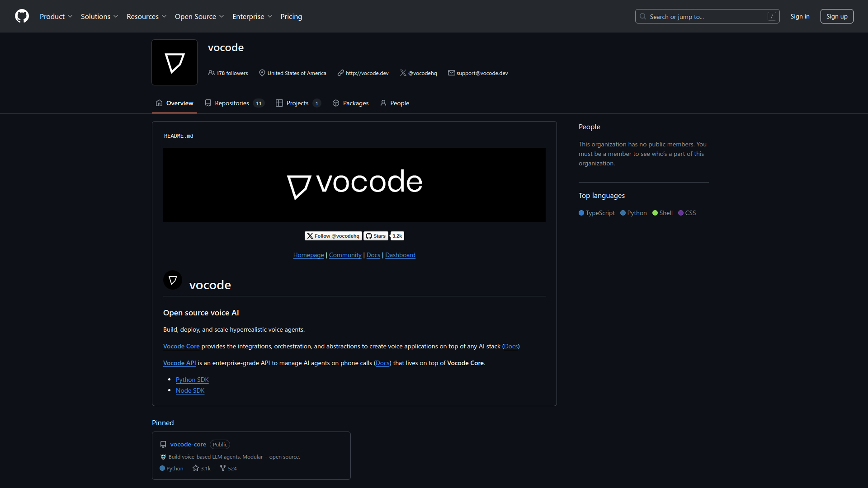Open Docs link after 'any AI stack'
The image size is (868, 488).
[x=511, y=346]
